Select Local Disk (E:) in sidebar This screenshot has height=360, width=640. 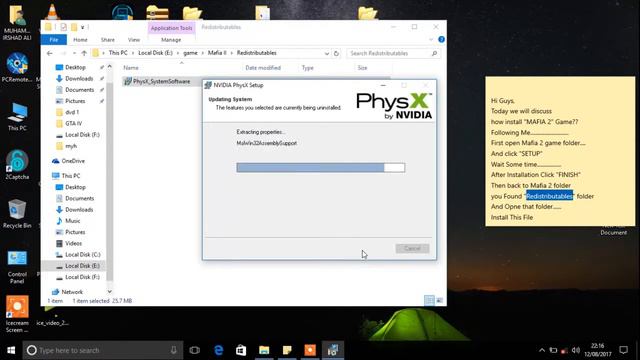point(82,266)
